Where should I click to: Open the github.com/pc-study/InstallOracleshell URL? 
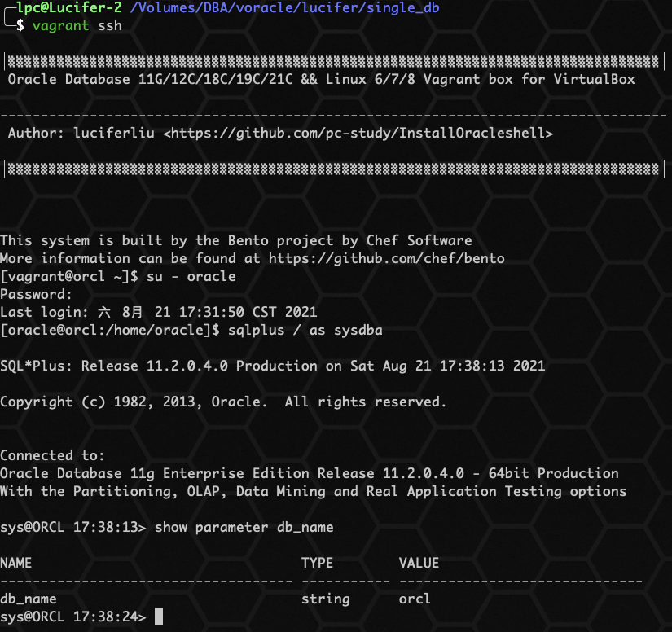pyautogui.click(x=358, y=134)
